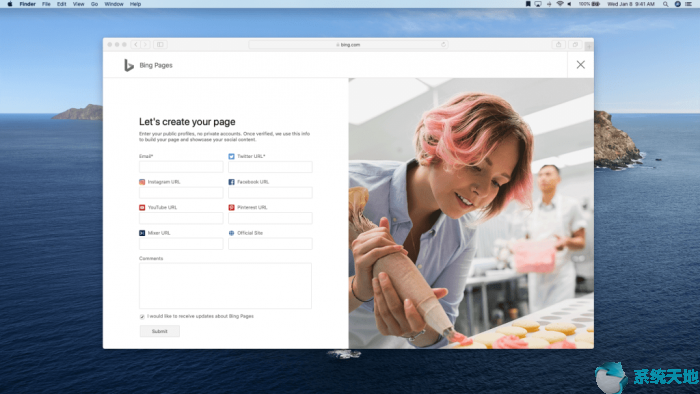This screenshot has width=700, height=394.
Task: Click the Bing logo icon
Action: pos(129,65)
